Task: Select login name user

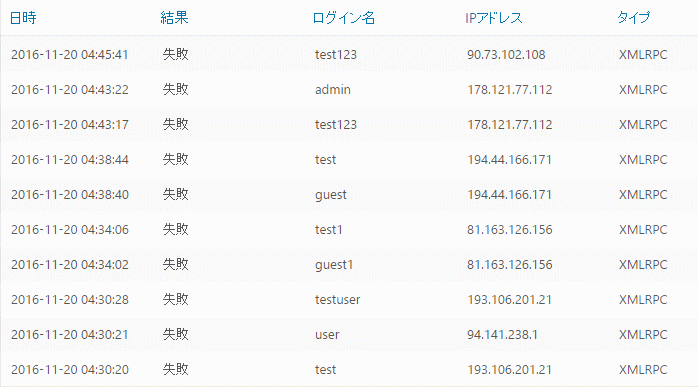Action: click(327, 335)
